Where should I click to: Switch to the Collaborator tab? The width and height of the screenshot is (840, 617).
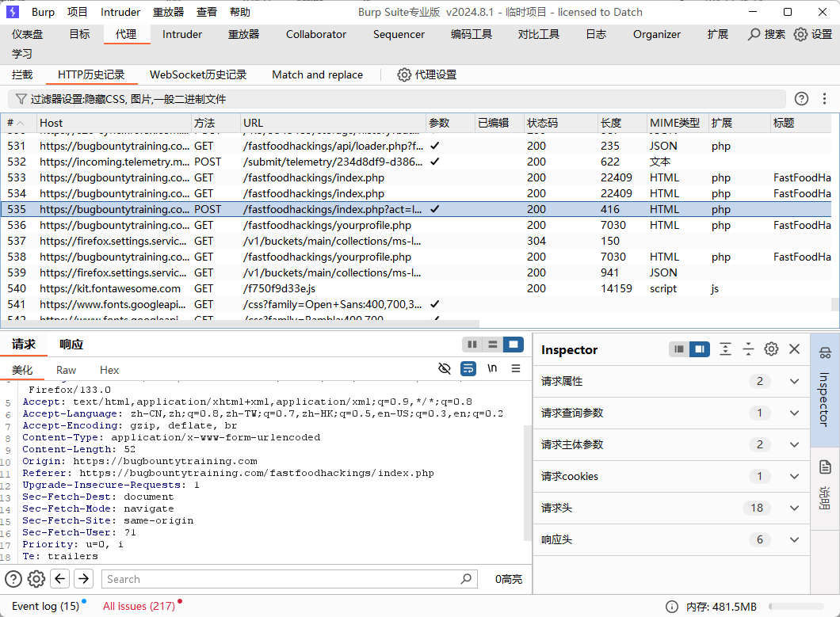tap(316, 34)
